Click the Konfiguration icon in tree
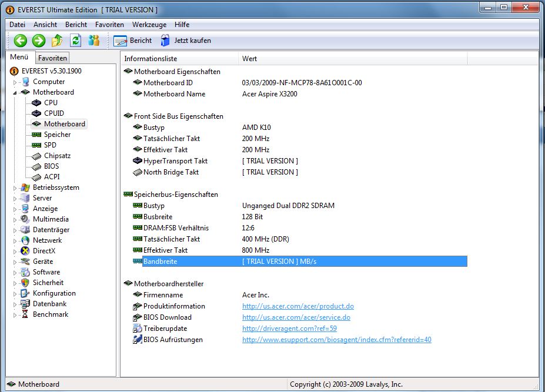The image size is (545, 392). pyautogui.click(x=25, y=293)
